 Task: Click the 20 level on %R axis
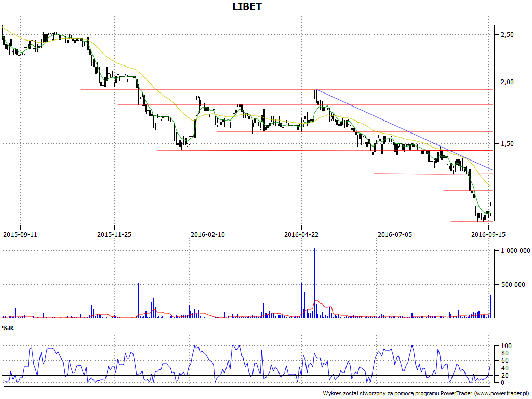coord(505,375)
